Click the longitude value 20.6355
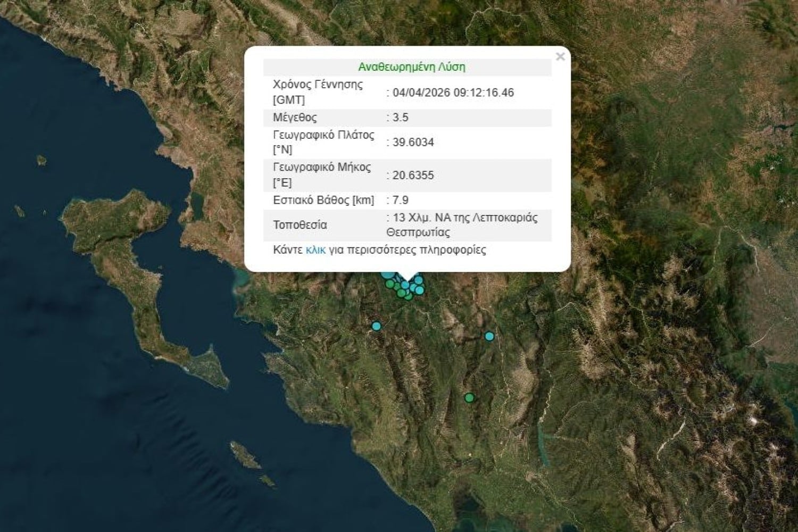Screen dimensions: 798x532 click(x=413, y=175)
